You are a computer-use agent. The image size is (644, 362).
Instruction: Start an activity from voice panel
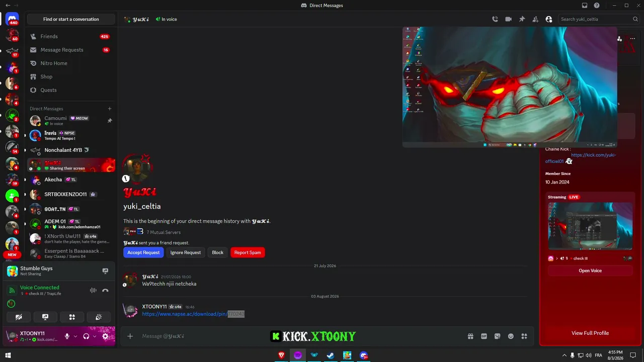pos(72,317)
